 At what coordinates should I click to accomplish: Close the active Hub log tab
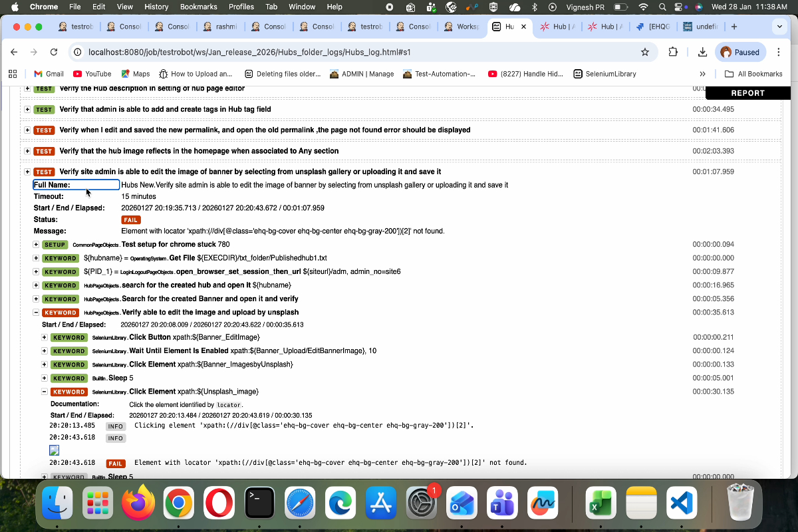point(524,27)
